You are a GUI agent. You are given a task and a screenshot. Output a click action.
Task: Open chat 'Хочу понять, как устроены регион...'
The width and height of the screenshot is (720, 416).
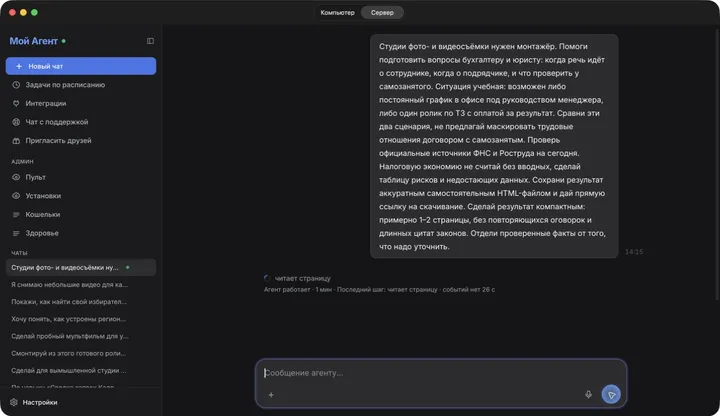pyautogui.click(x=81, y=319)
